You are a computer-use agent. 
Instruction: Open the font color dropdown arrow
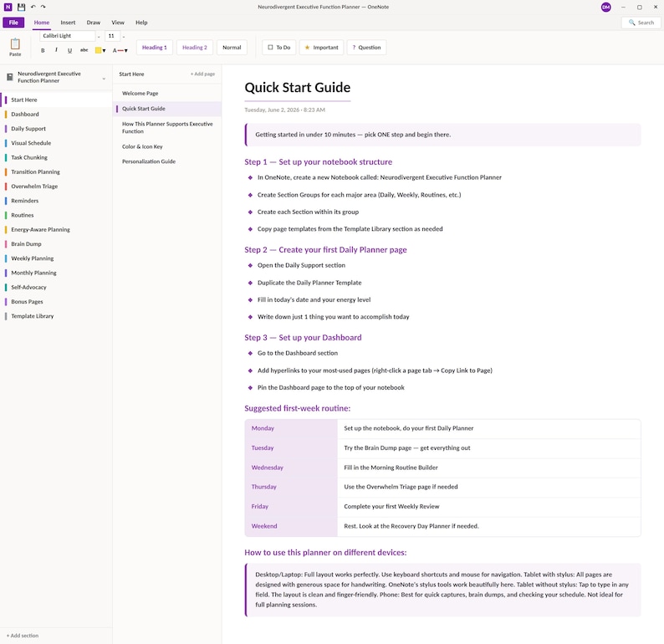[x=125, y=51]
